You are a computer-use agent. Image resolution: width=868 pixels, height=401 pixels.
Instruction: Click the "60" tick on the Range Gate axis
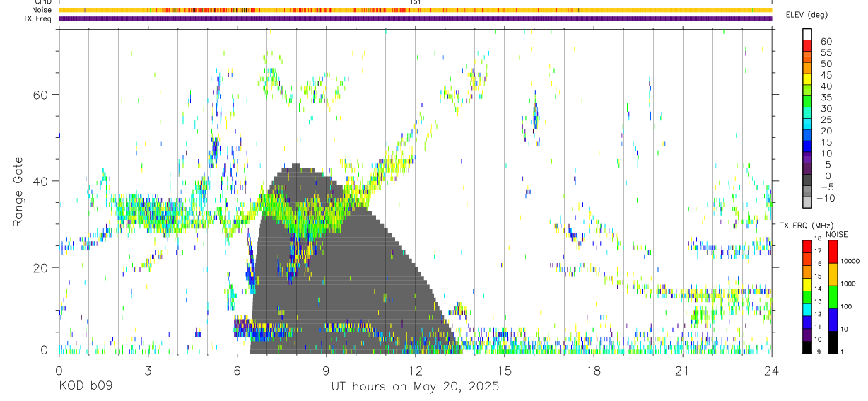(41, 94)
